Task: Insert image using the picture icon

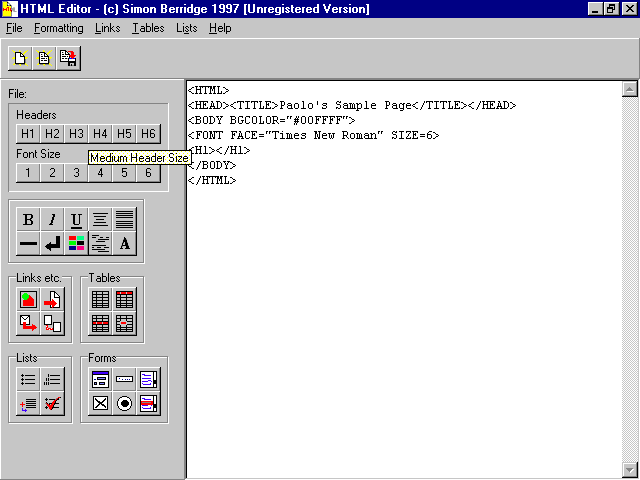Action: pos(28,299)
